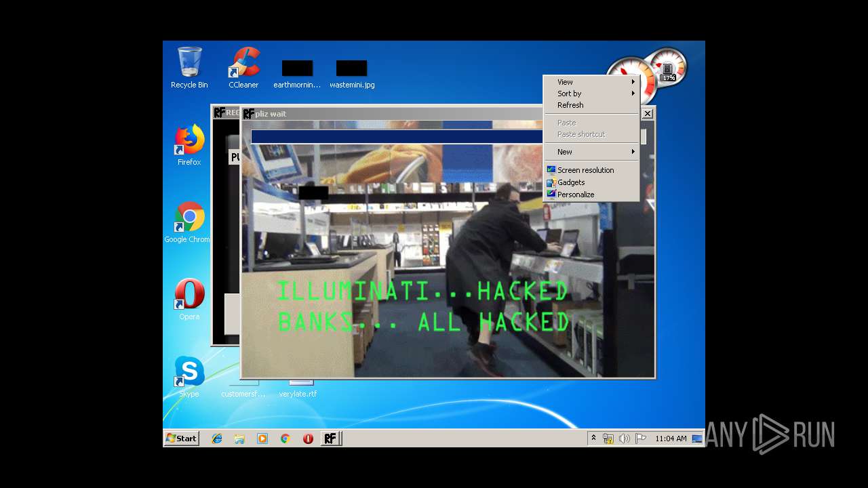Open the Recycle Bin desktop icon
The width and height of the screenshot is (868, 488).
[x=189, y=67]
